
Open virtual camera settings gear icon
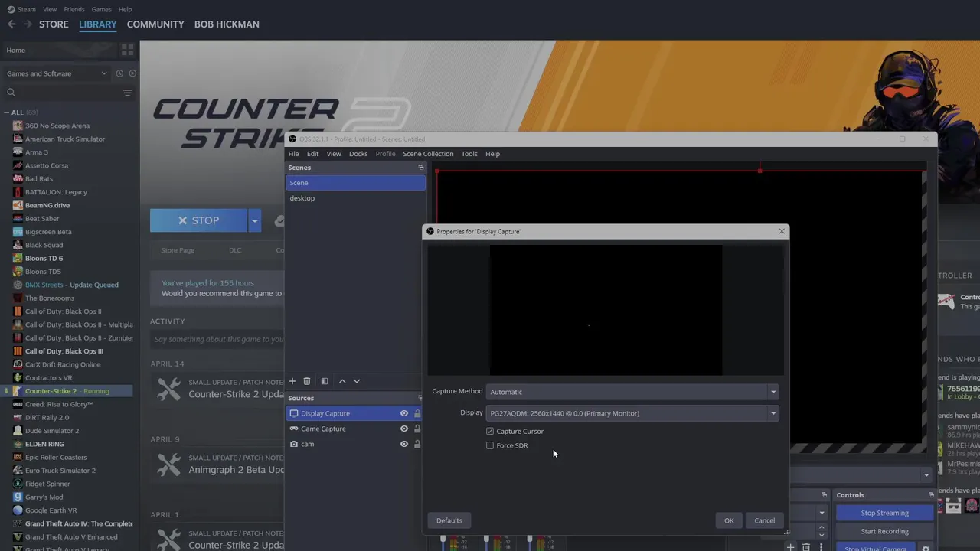point(926,548)
